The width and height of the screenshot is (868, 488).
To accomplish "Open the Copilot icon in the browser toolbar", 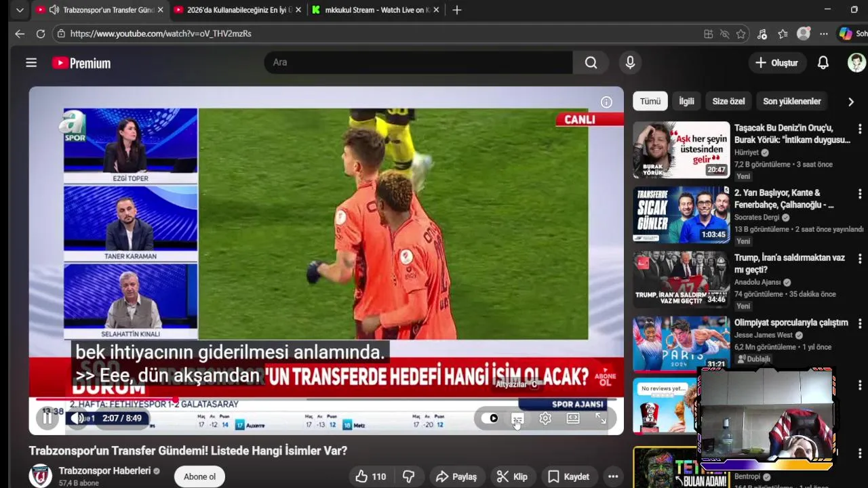I will [846, 33].
